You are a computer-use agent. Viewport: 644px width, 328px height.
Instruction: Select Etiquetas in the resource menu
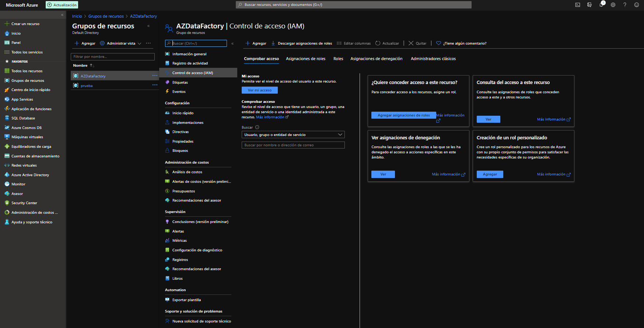point(180,82)
